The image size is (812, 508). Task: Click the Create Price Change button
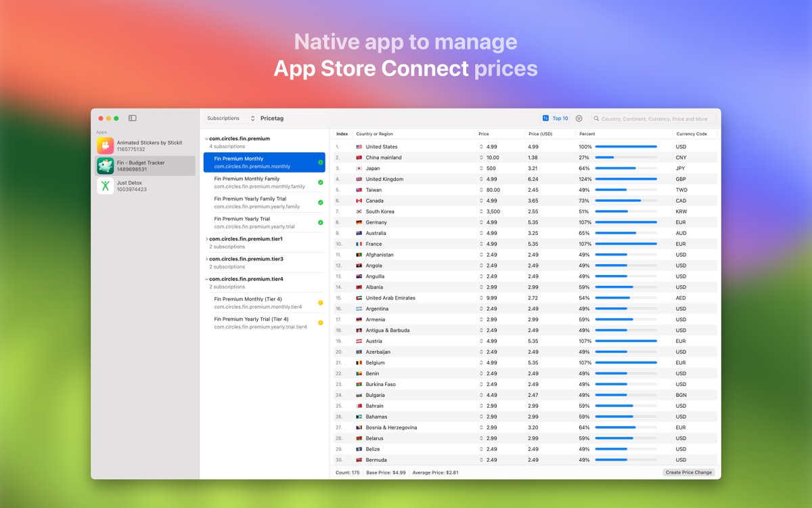click(x=688, y=472)
